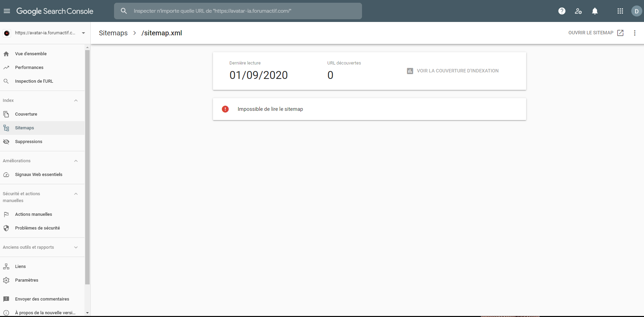Click the 'Impossible de lire le sitemap' message
Viewport: 644px width, 317px height.
(x=270, y=109)
